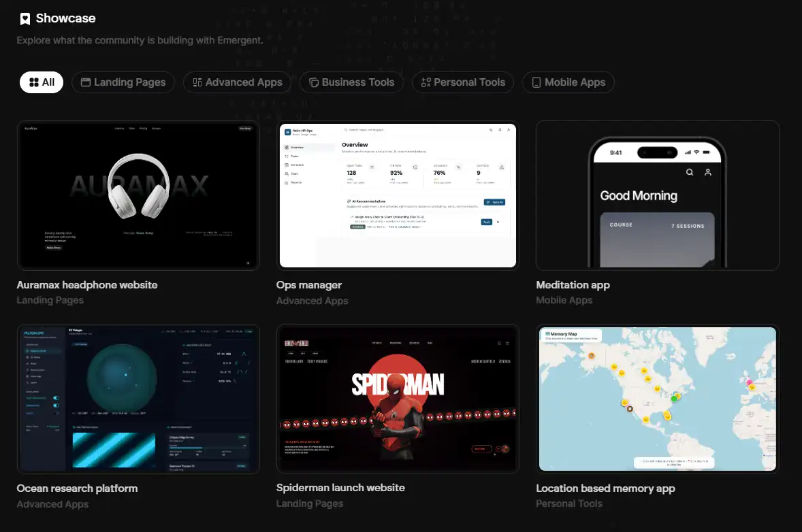Click the profile icon in Meditation app preview

(x=708, y=173)
